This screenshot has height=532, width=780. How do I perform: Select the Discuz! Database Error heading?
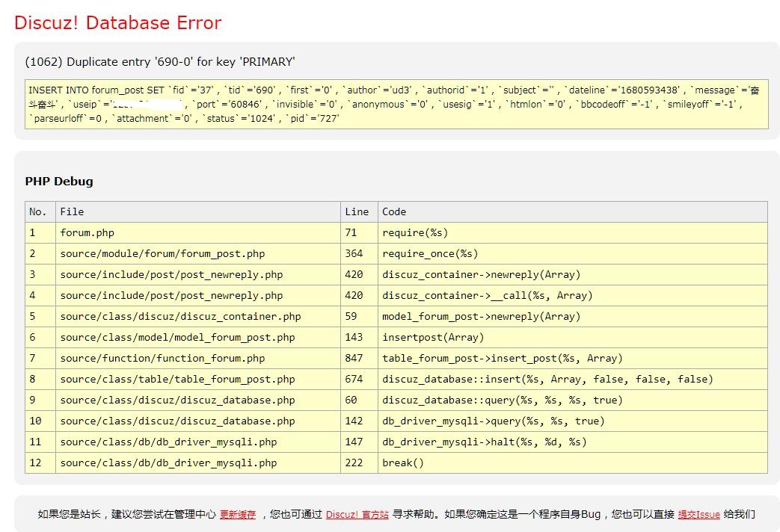tap(118, 23)
